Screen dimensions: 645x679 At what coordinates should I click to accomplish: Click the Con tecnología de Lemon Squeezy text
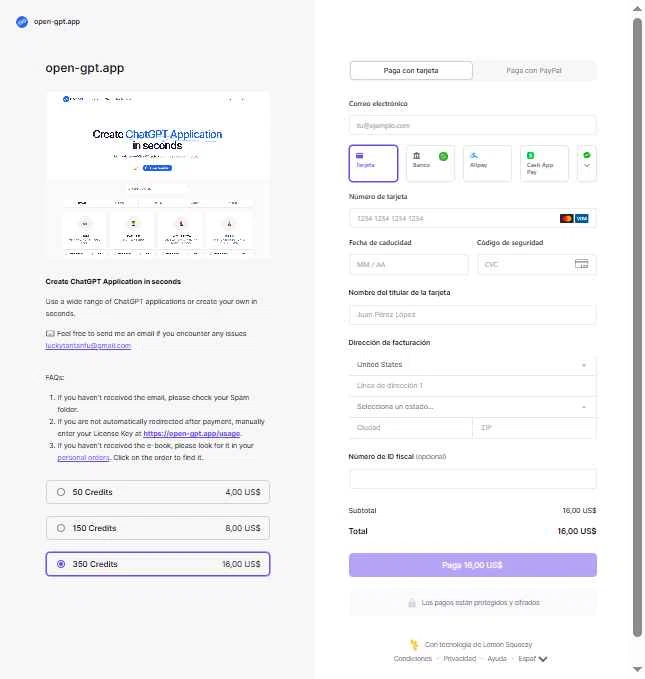click(x=478, y=645)
